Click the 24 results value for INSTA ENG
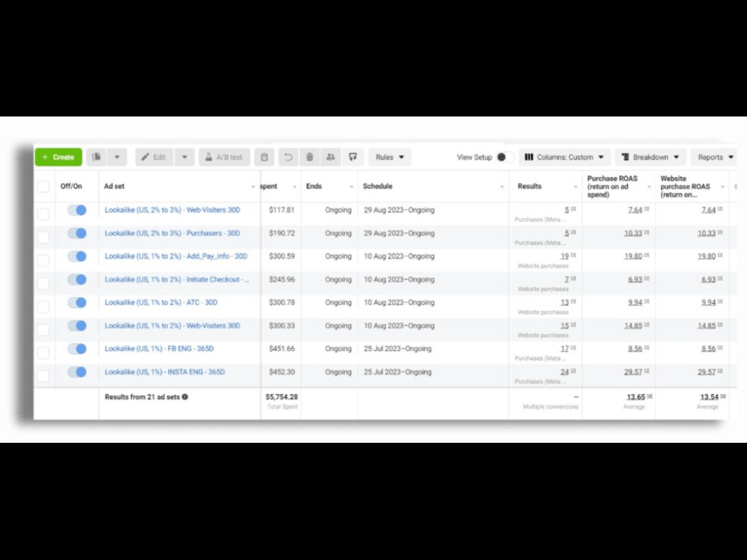747x560 pixels. coord(565,372)
